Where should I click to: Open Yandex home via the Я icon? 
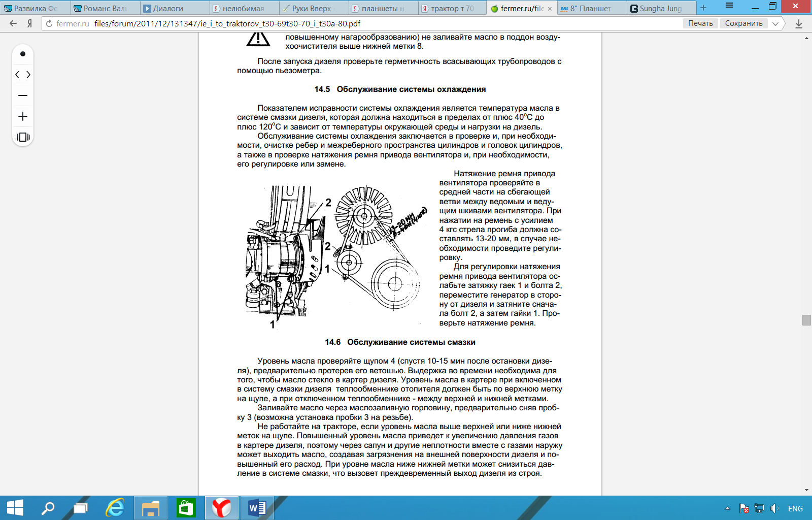tap(30, 23)
